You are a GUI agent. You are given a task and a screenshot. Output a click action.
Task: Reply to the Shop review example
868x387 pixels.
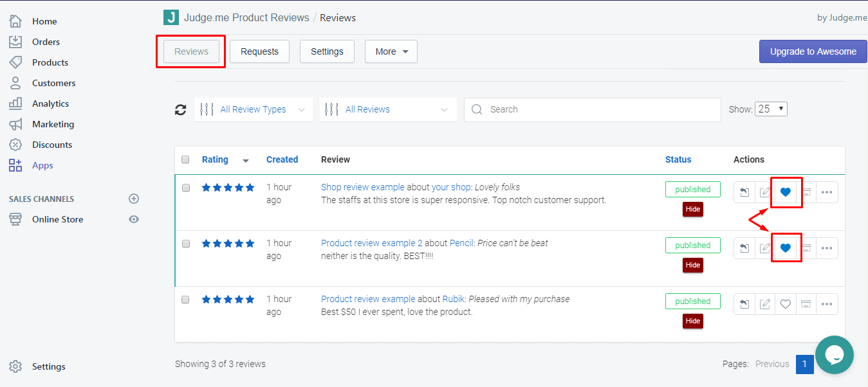[x=744, y=192]
